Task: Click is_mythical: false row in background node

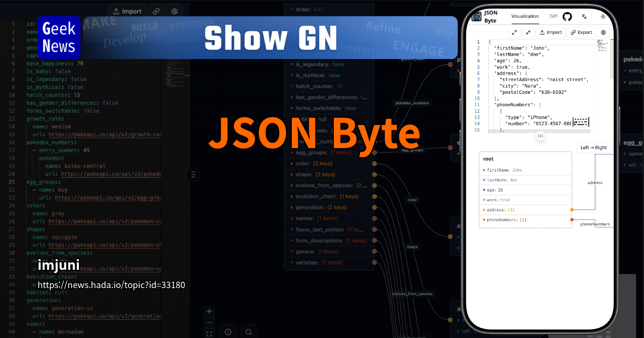Action: (x=328, y=76)
